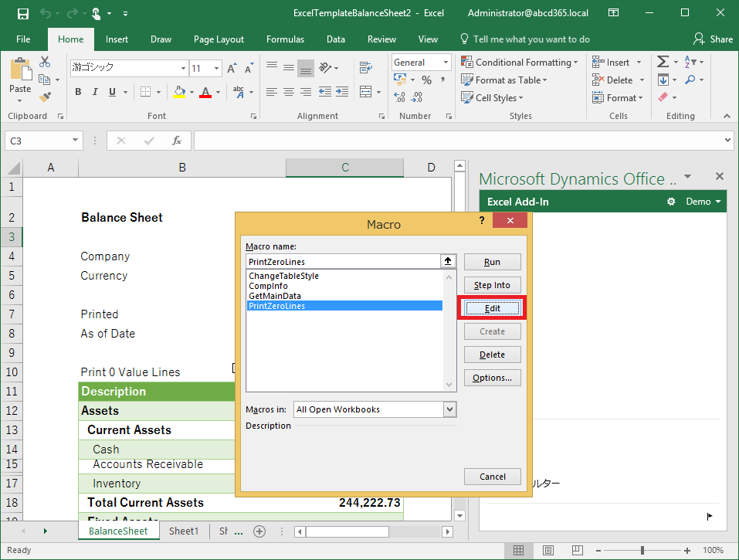739x560 pixels.
Task: Toggle Wrap Text in Alignment group
Action: coord(366,68)
